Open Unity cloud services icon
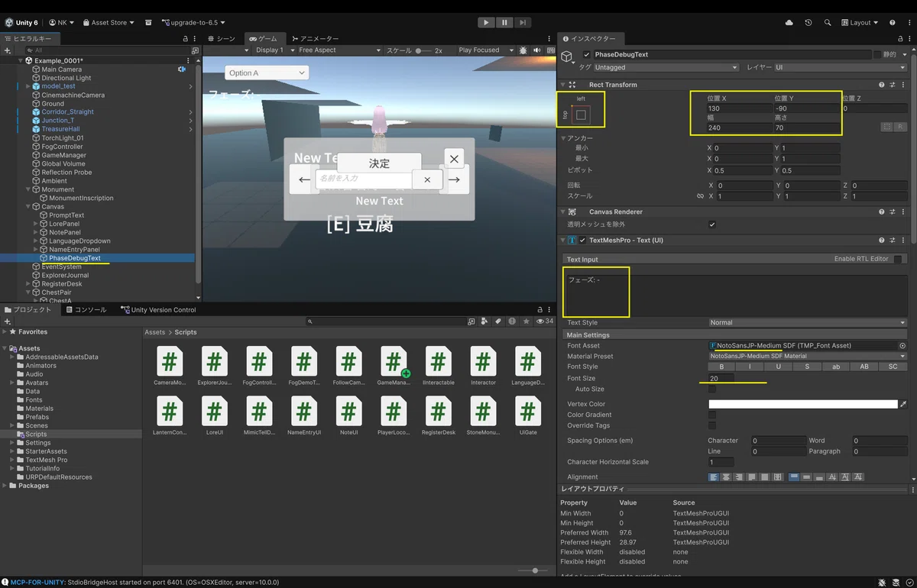This screenshot has width=917, height=588. click(789, 23)
